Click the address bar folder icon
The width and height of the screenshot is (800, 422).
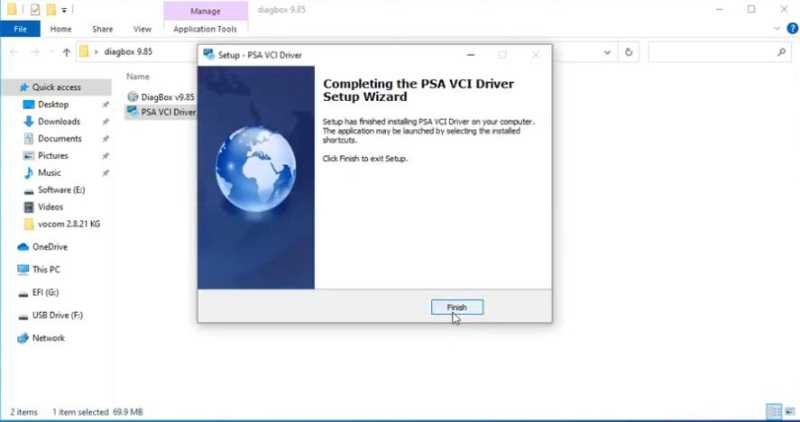pyautogui.click(x=84, y=52)
